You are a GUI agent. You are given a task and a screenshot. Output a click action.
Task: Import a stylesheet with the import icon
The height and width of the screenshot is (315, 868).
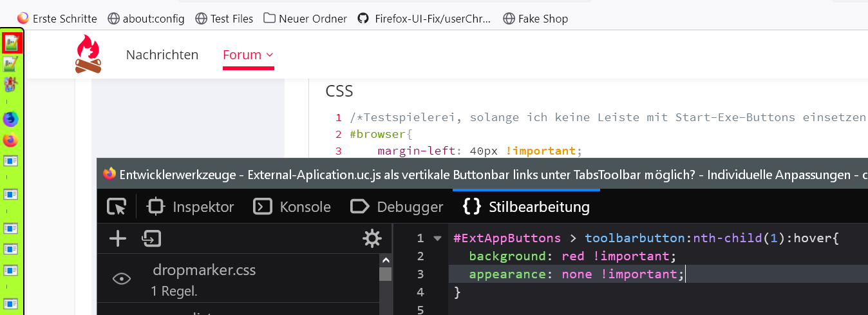tap(151, 239)
